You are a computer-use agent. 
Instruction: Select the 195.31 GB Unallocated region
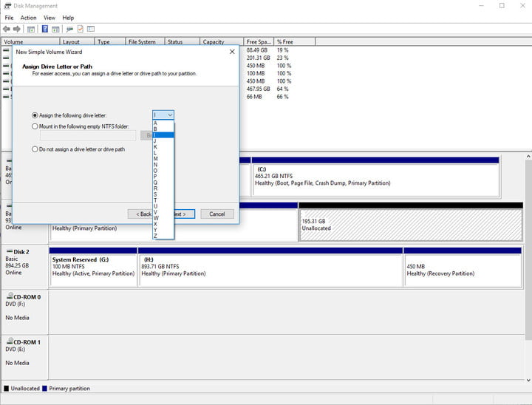click(x=411, y=225)
